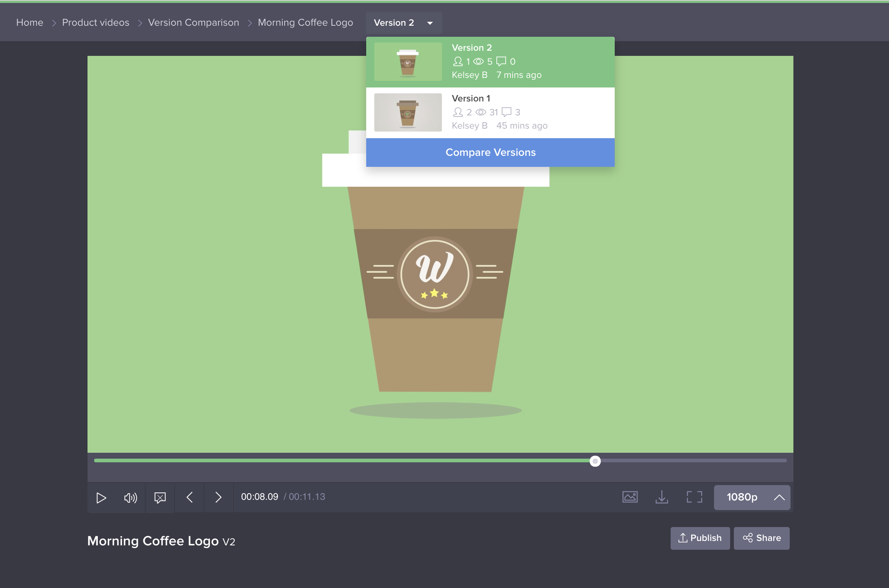Click the Share button
This screenshot has width=889, height=588.
coord(761,538)
